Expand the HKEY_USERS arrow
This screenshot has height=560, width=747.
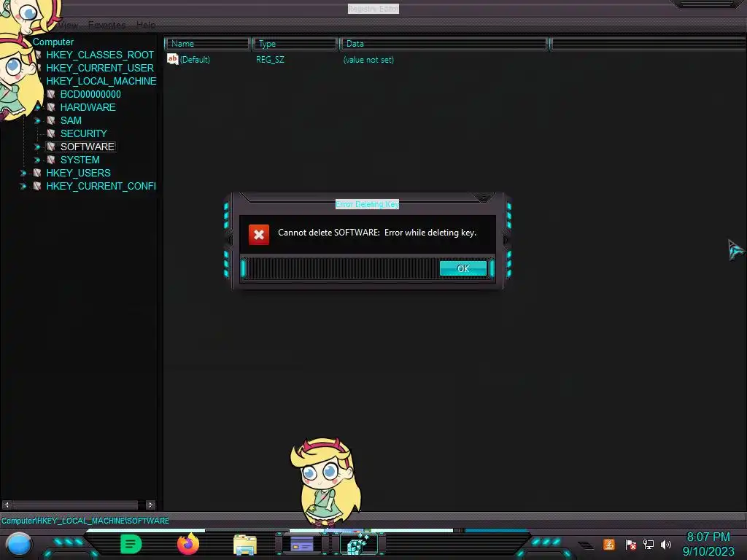(x=23, y=174)
